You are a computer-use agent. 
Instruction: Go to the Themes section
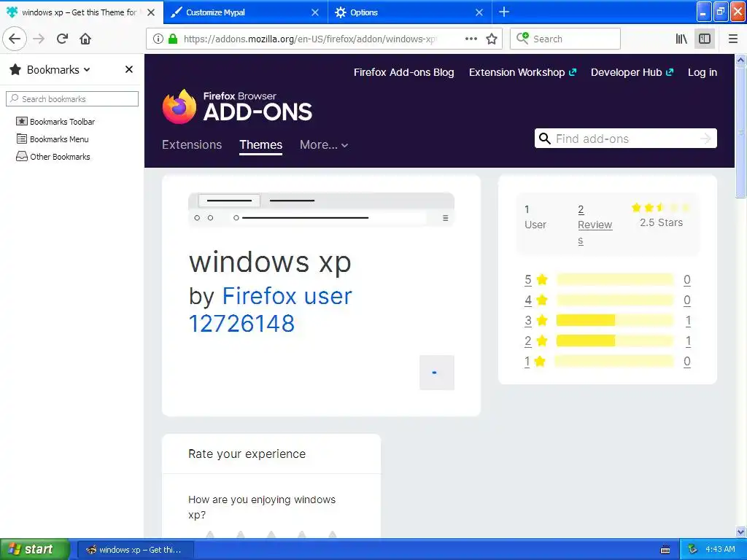point(261,145)
